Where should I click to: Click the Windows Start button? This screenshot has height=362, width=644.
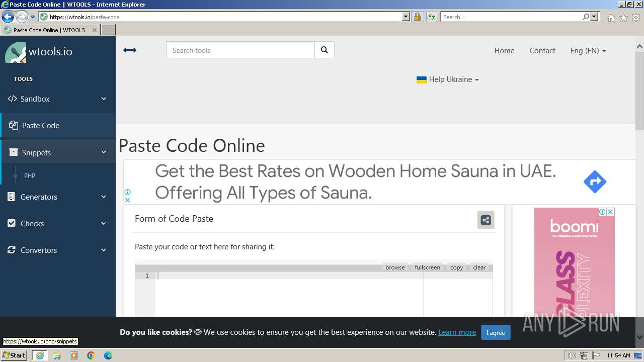point(14,355)
